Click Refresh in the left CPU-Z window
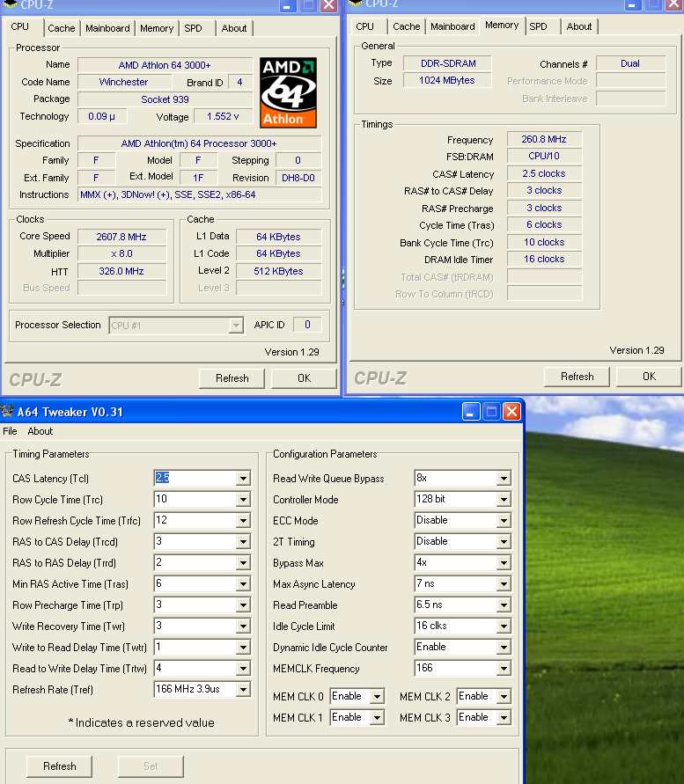Screen dimensions: 684x784 pyautogui.click(x=232, y=378)
